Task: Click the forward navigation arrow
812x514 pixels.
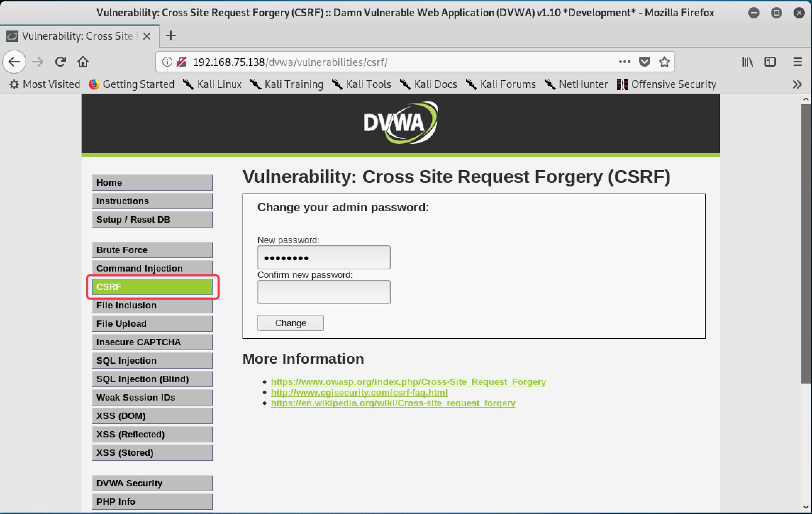Action: tap(38, 62)
